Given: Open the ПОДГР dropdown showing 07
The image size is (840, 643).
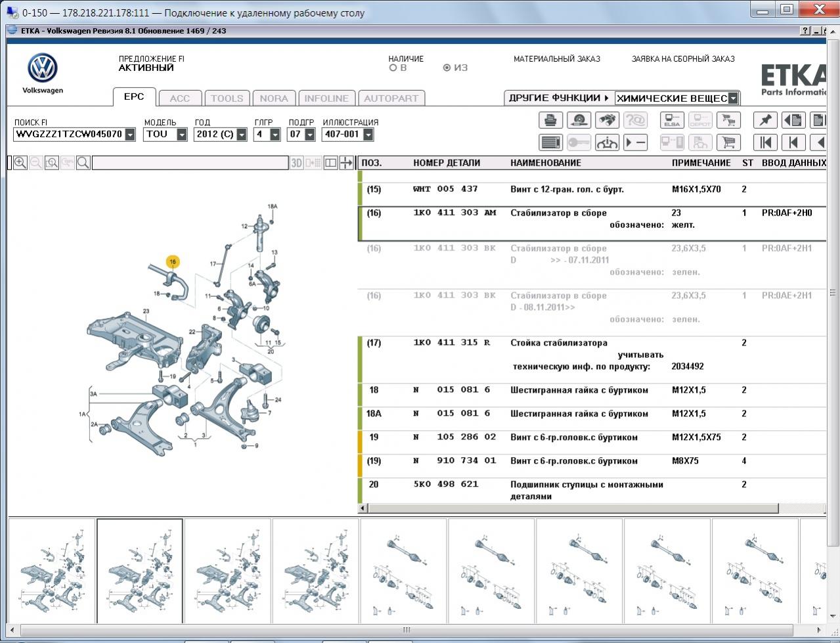Looking at the screenshot, I should [309, 135].
